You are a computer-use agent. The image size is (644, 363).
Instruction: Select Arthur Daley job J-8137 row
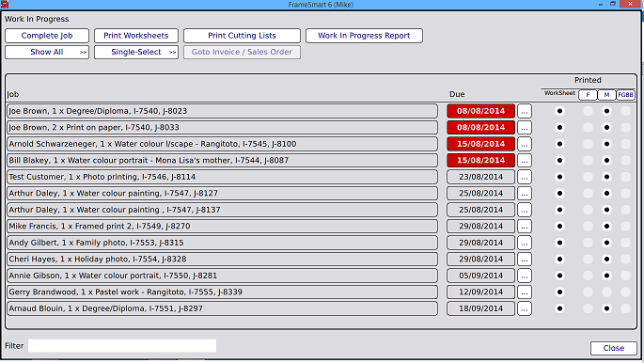(x=222, y=210)
